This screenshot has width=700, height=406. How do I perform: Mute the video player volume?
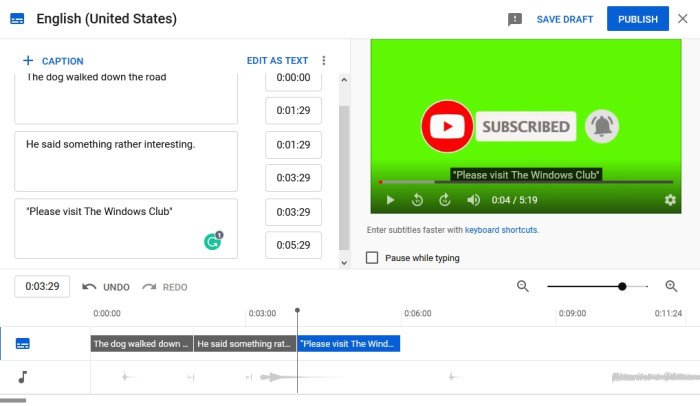(x=473, y=200)
